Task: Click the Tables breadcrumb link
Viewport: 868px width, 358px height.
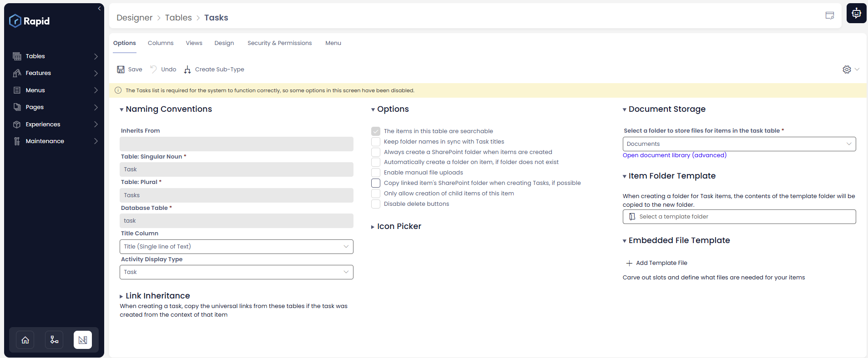Action: (178, 18)
